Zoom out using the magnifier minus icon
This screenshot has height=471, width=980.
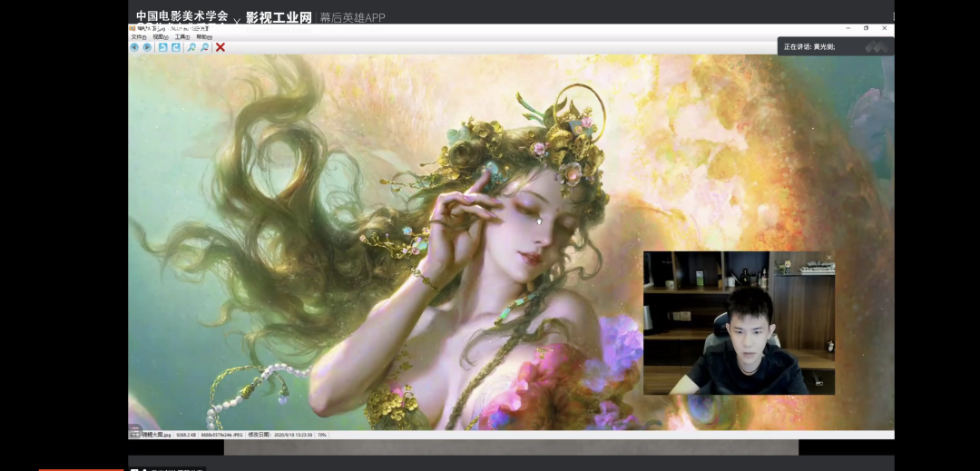(x=205, y=47)
